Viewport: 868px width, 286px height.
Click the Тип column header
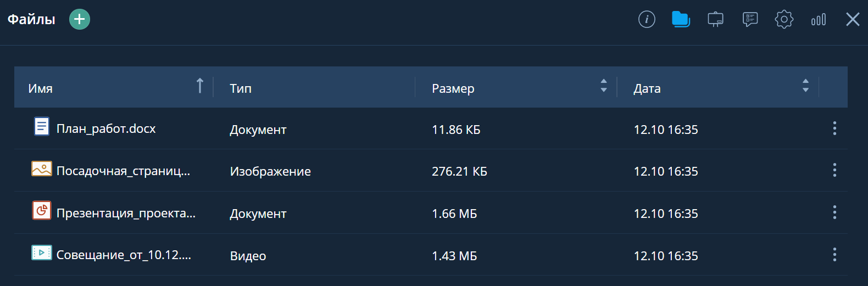point(241,88)
